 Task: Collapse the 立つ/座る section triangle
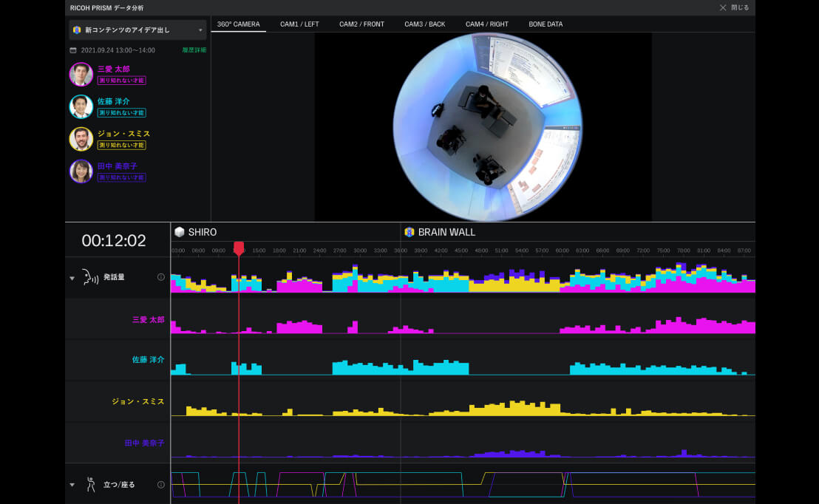pos(72,486)
